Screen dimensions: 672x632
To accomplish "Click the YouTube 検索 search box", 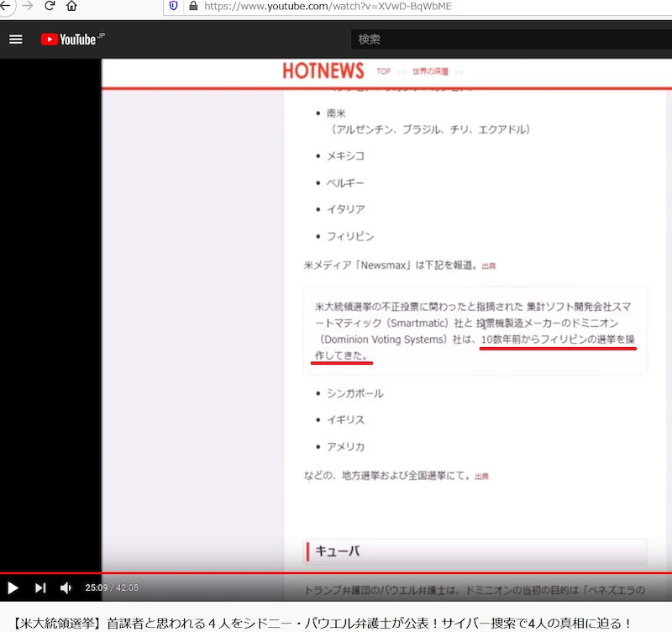I will click(x=512, y=39).
